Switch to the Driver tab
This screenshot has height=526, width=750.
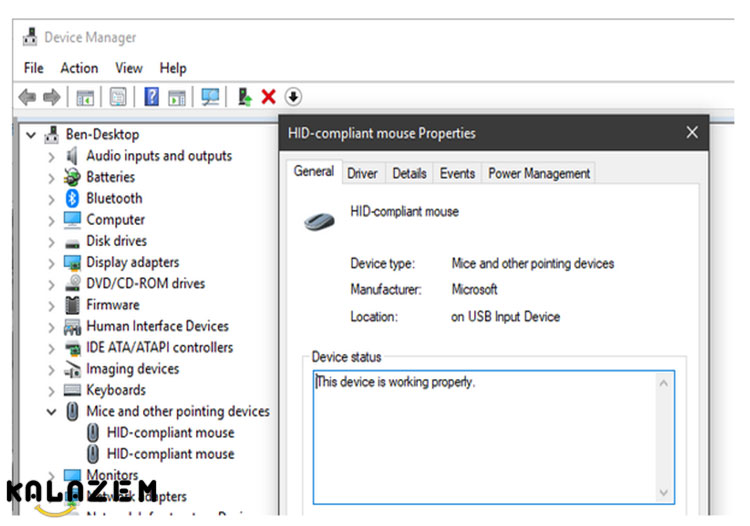point(362,173)
